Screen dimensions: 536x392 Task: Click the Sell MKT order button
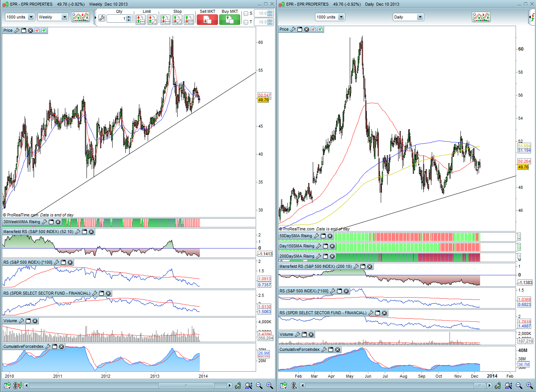coord(207,20)
